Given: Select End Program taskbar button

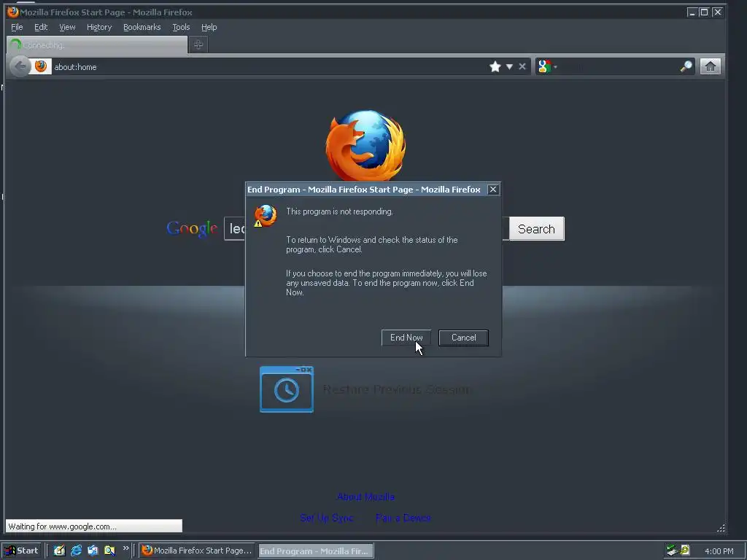Looking at the screenshot, I should 316,551.
